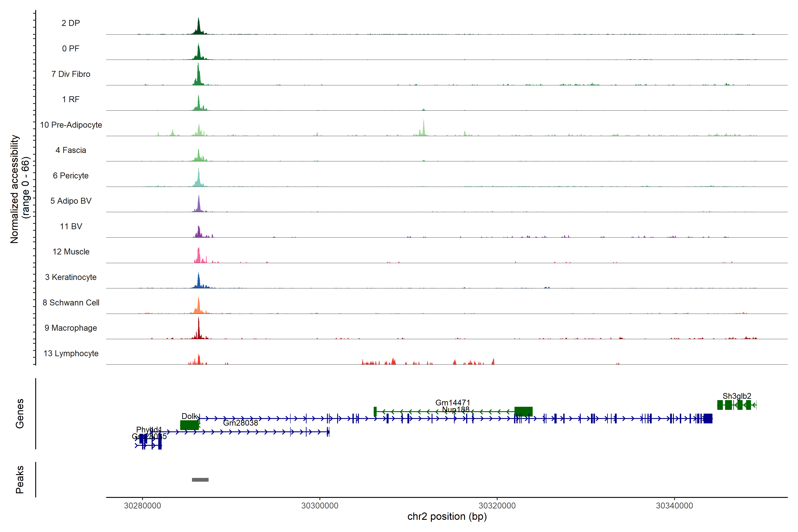Image resolution: width=798 pixels, height=532 pixels.
Task: Click the 30300000 axis tick label
Action: 320,506
